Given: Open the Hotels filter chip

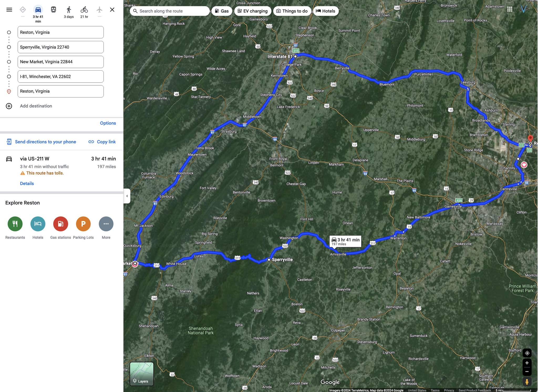Looking at the screenshot, I should pos(325,11).
